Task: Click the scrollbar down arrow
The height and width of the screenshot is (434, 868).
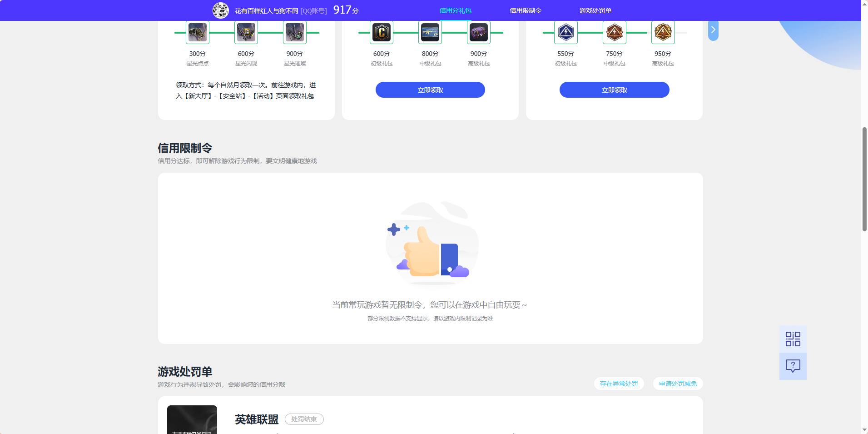Action: (864, 430)
